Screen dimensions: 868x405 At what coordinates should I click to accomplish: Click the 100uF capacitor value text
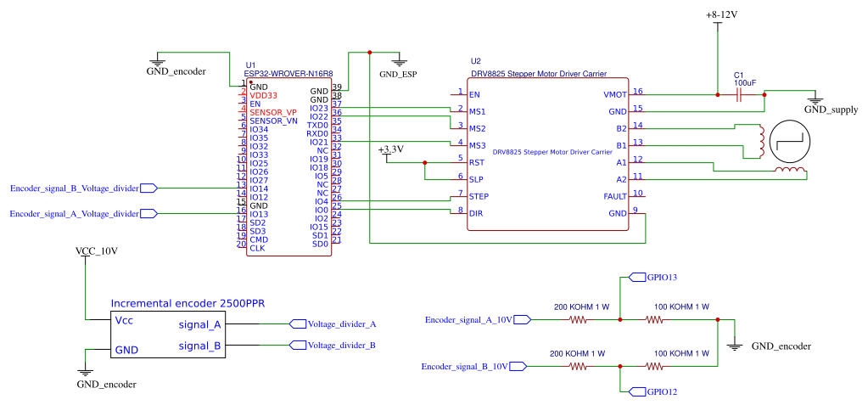coord(745,82)
